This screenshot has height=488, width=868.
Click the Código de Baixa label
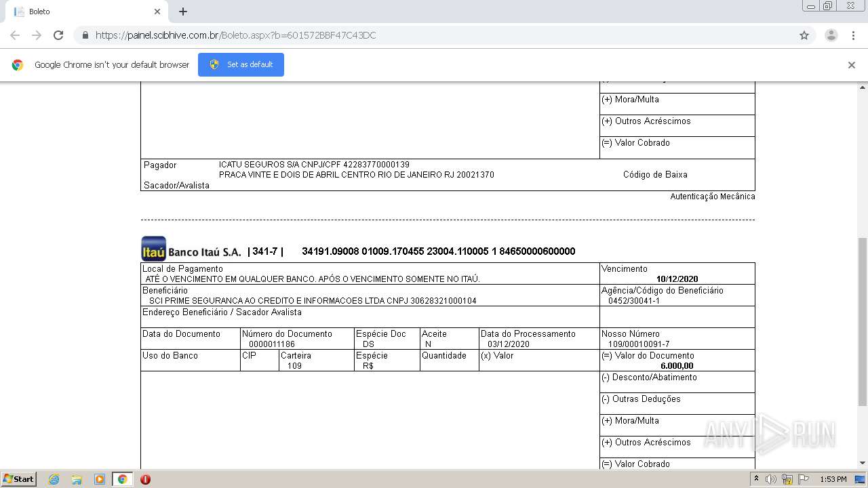(655, 175)
